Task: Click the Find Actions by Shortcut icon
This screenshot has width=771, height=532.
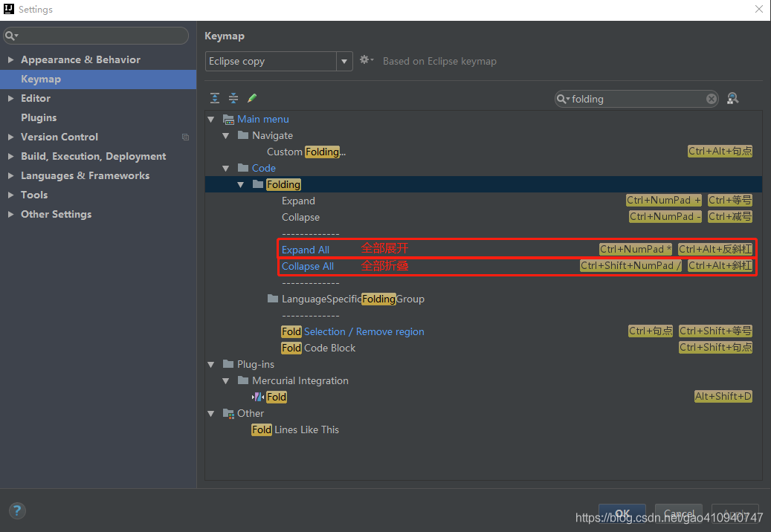Action: [x=732, y=99]
